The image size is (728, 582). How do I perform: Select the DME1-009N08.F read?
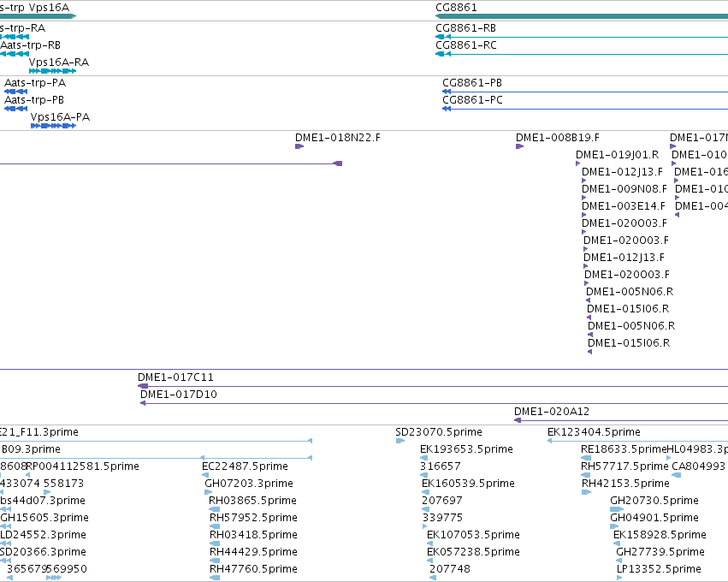[x=583, y=198]
